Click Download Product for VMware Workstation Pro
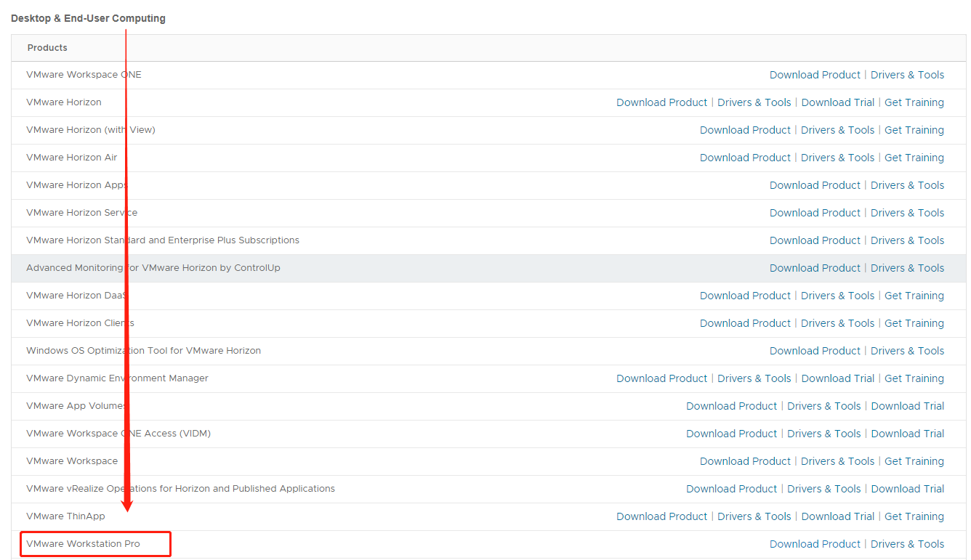Viewport: 971px width, 560px height. (815, 544)
